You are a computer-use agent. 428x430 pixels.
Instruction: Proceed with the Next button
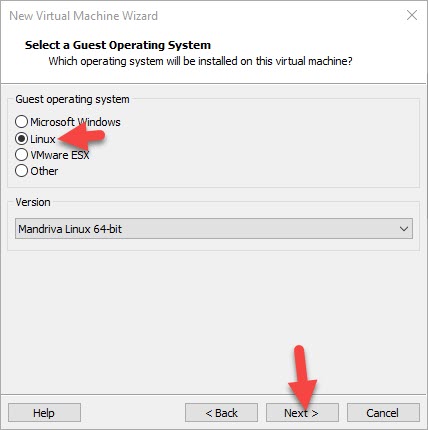(302, 413)
